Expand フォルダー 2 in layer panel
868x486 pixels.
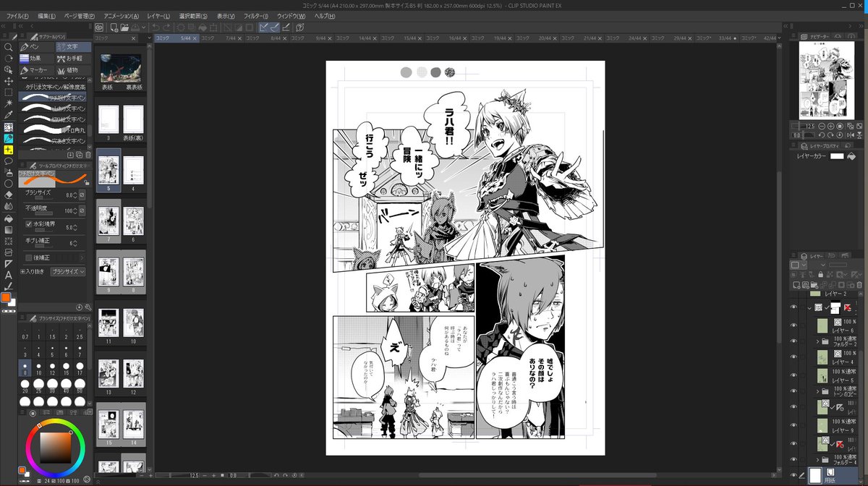[x=817, y=341]
